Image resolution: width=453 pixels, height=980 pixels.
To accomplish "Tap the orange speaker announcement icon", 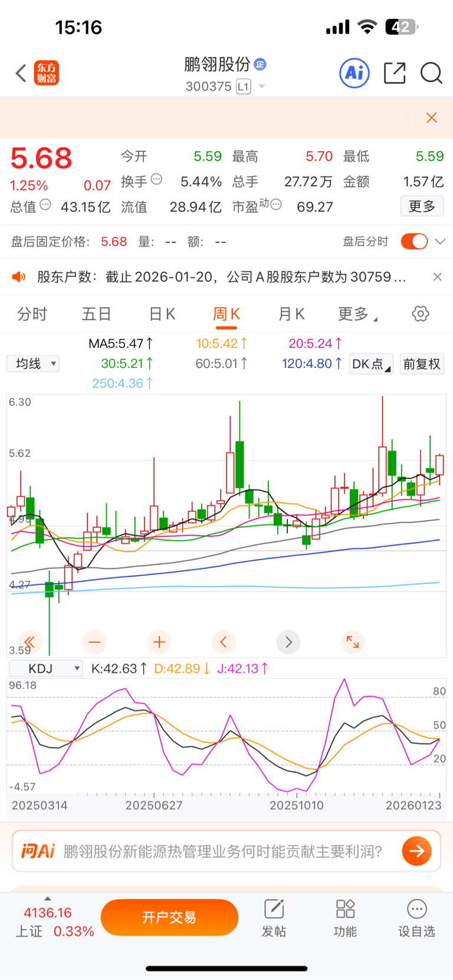I will tap(19, 277).
